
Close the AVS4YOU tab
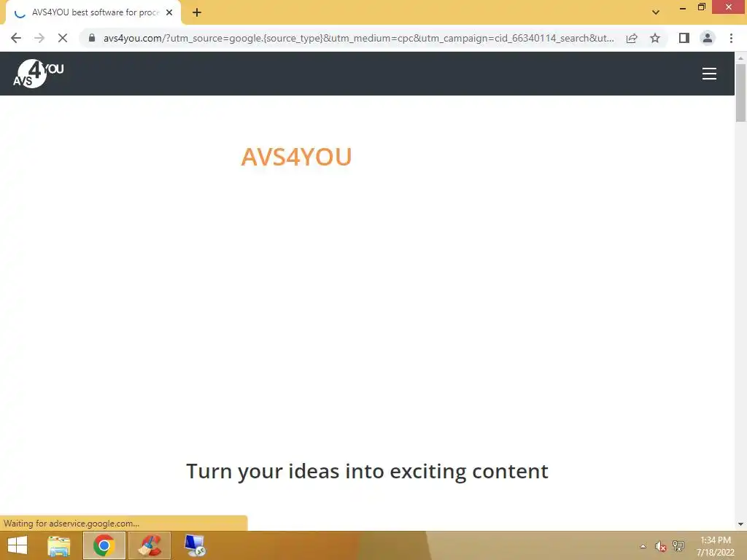coord(169,13)
